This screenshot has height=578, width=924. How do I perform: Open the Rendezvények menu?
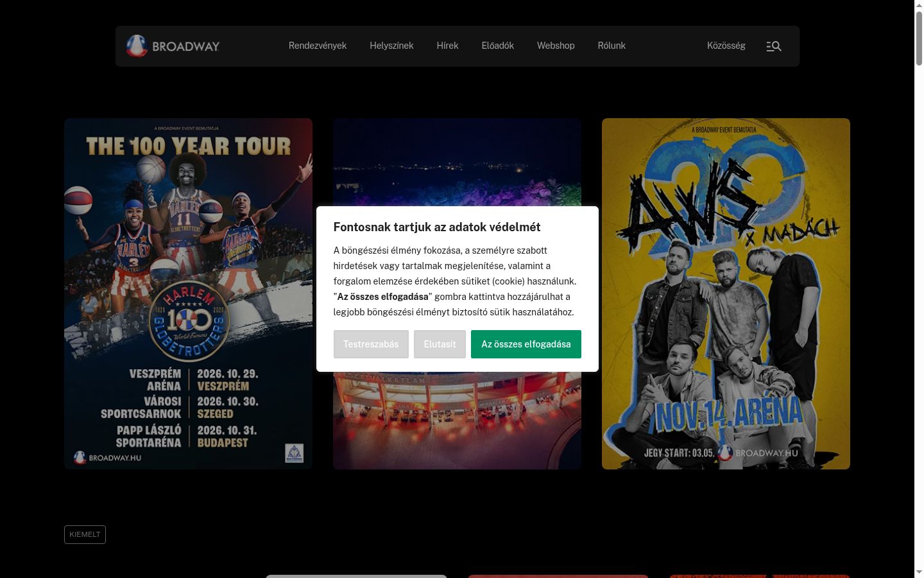click(318, 46)
